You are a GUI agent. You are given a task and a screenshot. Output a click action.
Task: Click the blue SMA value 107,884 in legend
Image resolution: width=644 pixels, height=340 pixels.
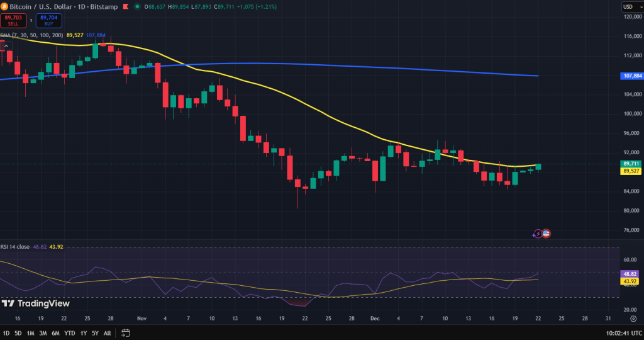96,35
